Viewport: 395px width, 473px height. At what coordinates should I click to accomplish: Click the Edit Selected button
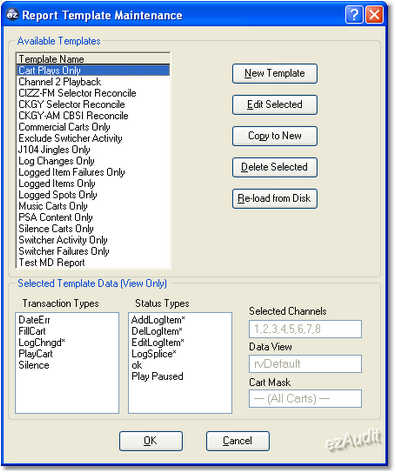pyautogui.click(x=275, y=105)
